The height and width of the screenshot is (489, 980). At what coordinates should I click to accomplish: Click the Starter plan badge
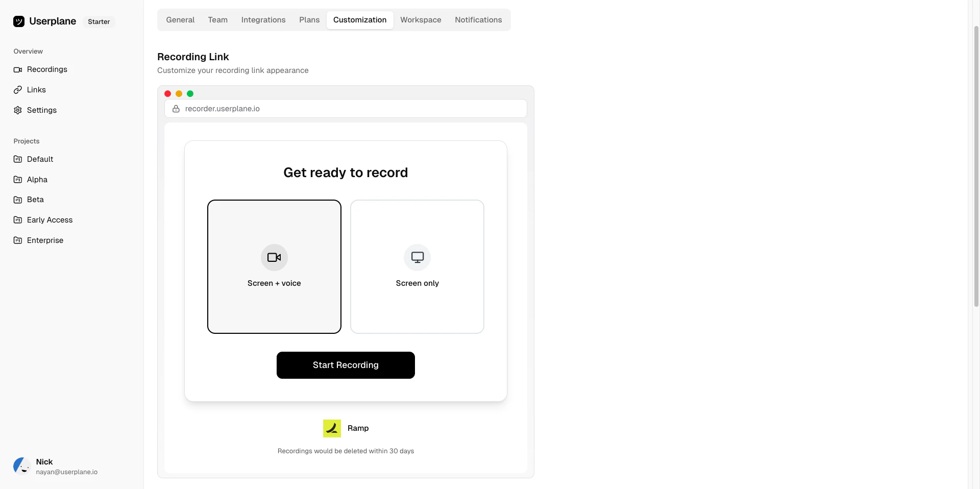click(99, 22)
